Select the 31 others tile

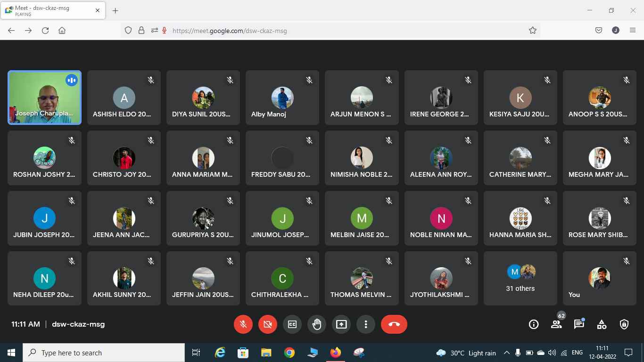coord(520,279)
